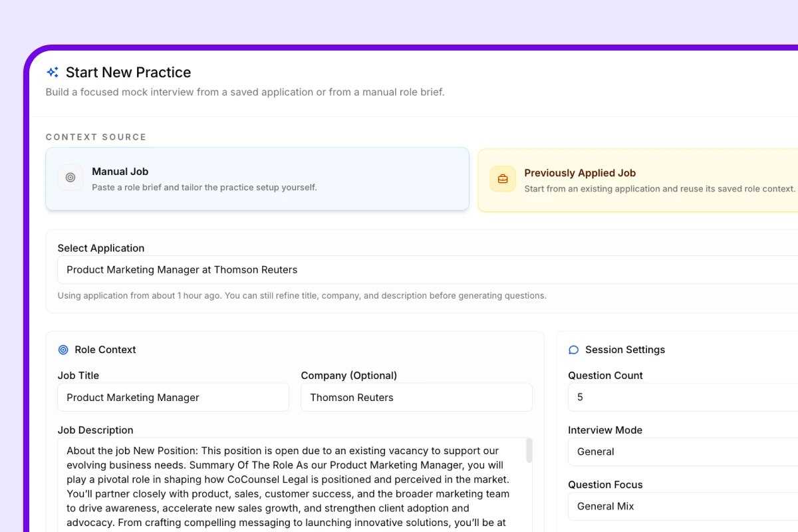Image resolution: width=798 pixels, height=532 pixels.
Task: Click the Job Description scrollbar thumb
Action: (x=529, y=450)
